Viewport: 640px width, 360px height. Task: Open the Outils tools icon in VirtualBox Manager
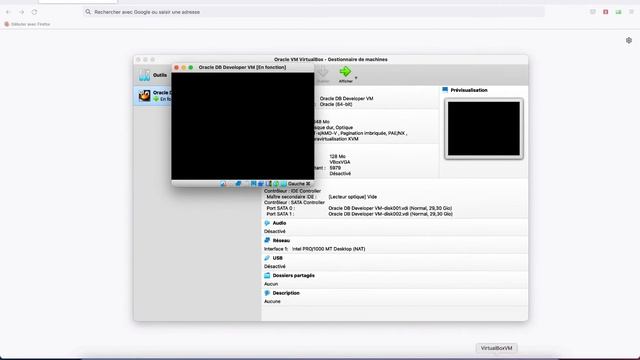tap(144, 75)
